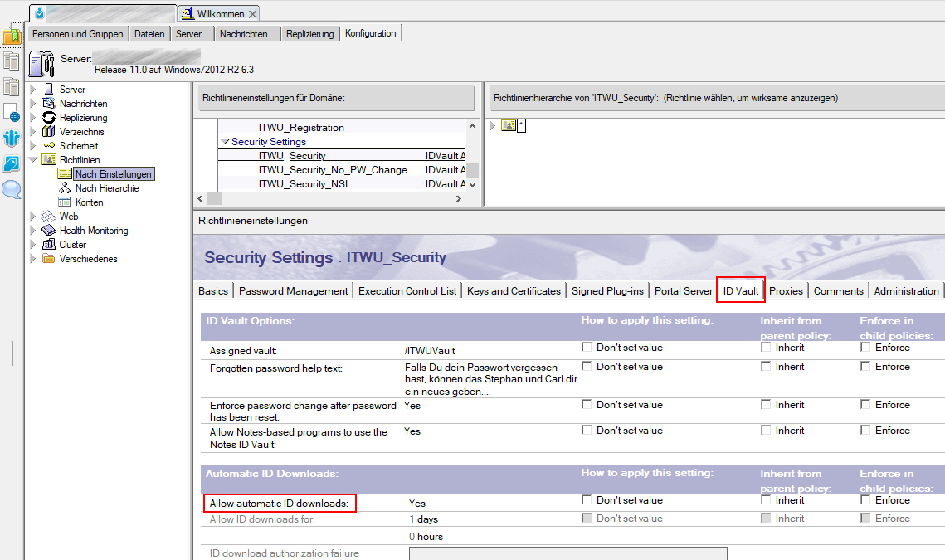Check Don't set value for Assigned vault
Viewport: 945px width, 560px height.
pos(587,348)
